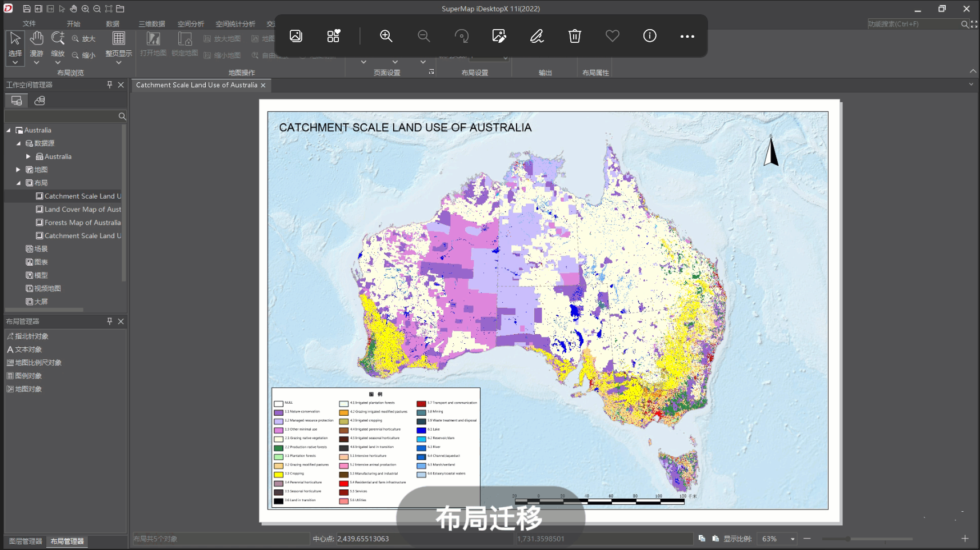Screen dimensions: 980x550
Task: Select 指北针对象 in the layout manager
Action: (x=27, y=336)
